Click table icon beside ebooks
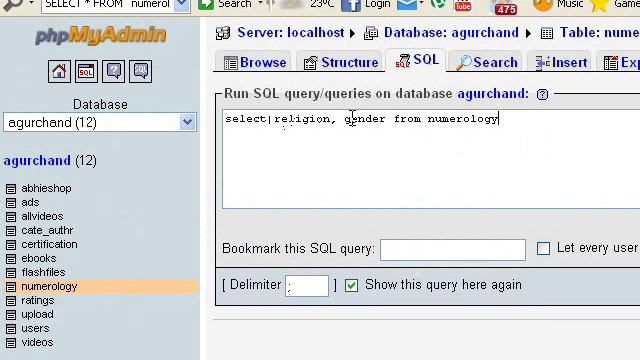640x360 pixels. [11, 259]
